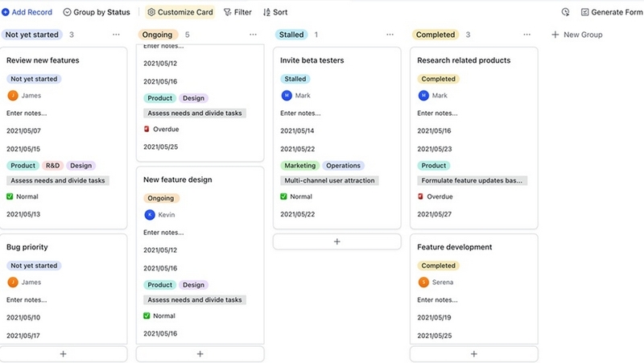Click Product tag on Research related products card
The height and width of the screenshot is (363, 644).
434,166
